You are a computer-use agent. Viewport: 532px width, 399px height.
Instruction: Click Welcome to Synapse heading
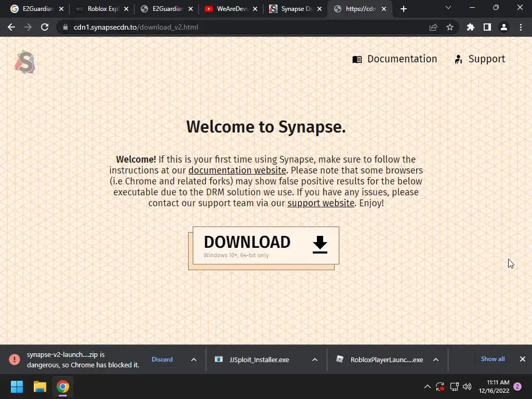[266, 127]
